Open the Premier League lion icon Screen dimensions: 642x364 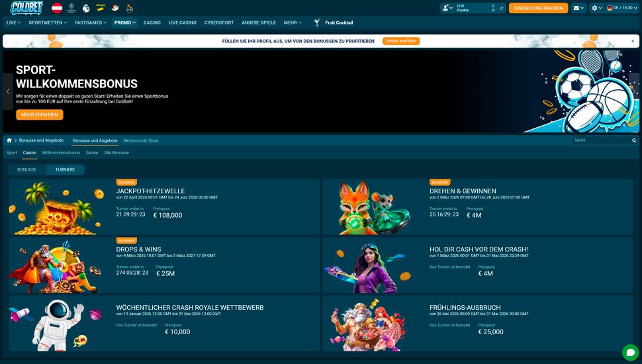click(x=85, y=8)
